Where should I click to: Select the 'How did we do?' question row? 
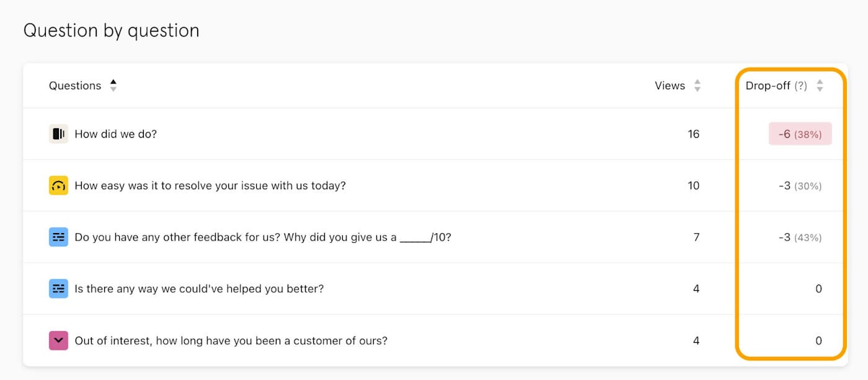(115, 134)
